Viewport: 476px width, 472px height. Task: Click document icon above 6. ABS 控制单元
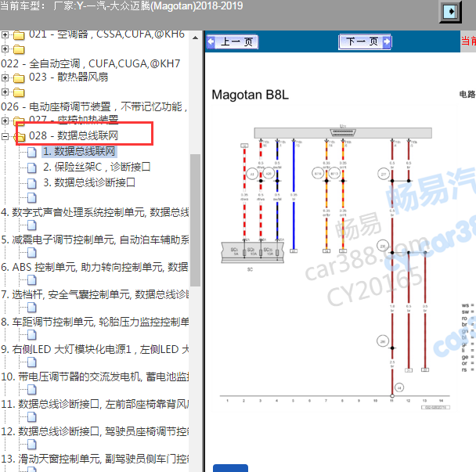pos(32,252)
